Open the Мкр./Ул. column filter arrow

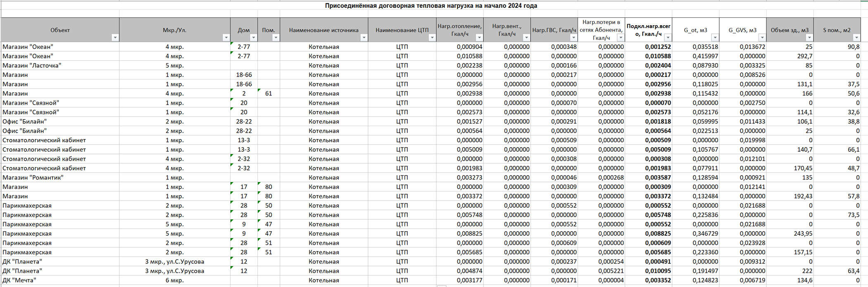(x=226, y=38)
